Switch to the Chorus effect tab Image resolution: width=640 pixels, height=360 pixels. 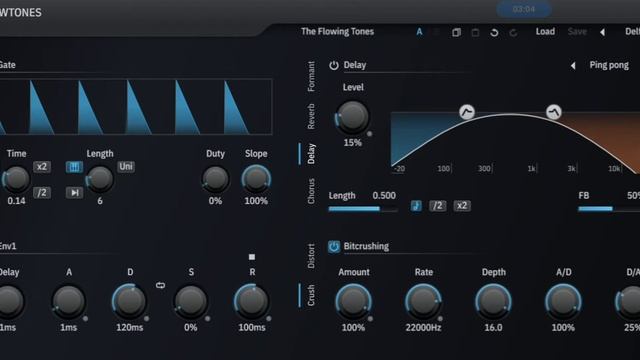tap(311, 191)
